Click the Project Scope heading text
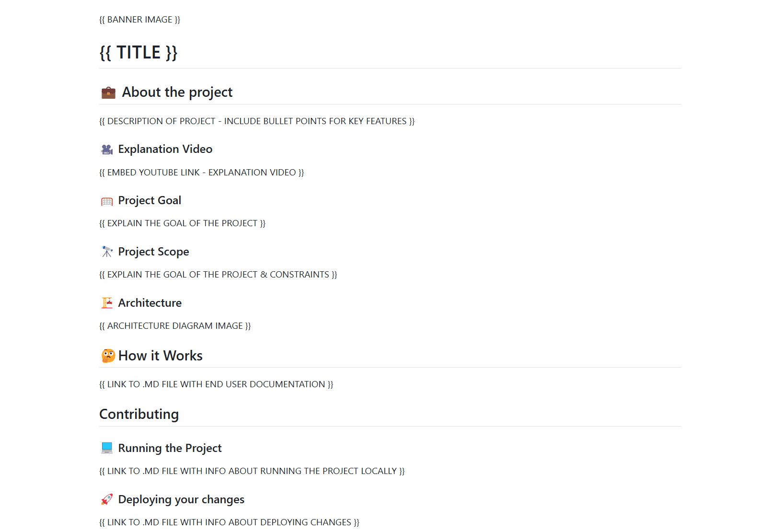 coord(153,252)
